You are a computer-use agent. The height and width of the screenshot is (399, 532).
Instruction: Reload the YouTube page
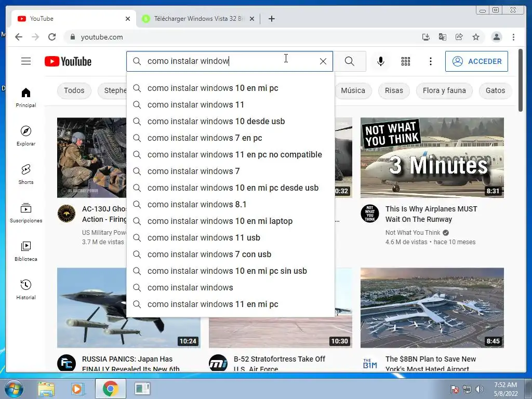pyautogui.click(x=52, y=37)
